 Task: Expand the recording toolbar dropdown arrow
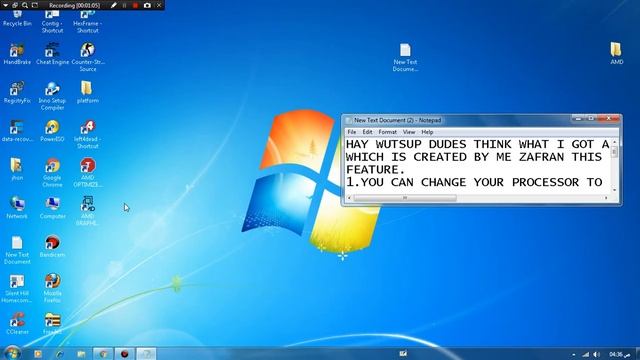click(6, 5)
